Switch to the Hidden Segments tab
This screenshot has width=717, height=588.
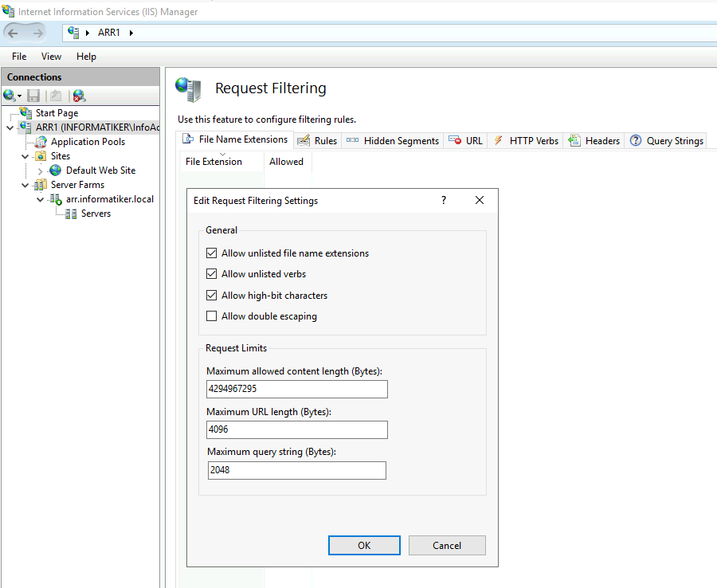click(x=392, y=141)
